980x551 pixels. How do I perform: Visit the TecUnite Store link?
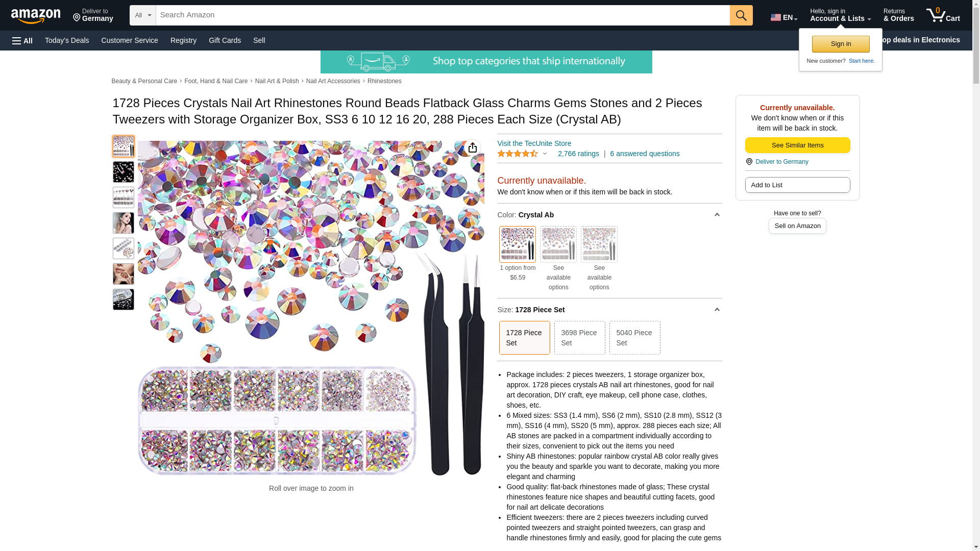(534, 143)
